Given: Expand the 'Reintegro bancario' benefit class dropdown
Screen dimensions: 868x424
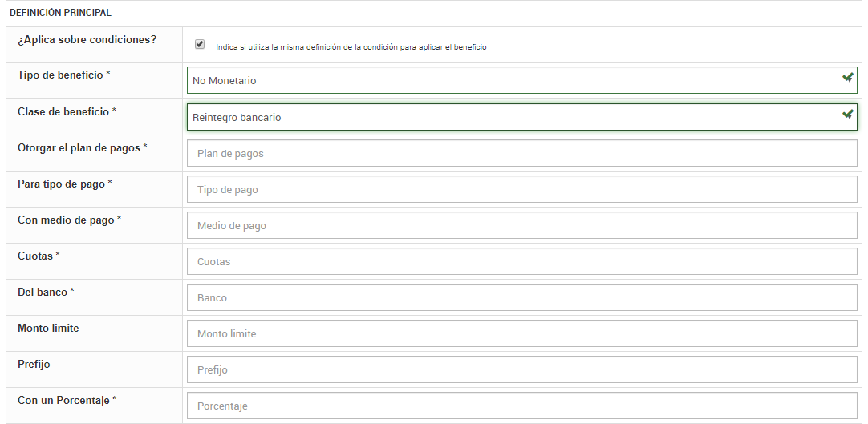Looking at the screenshot, I should click(513, 117).
